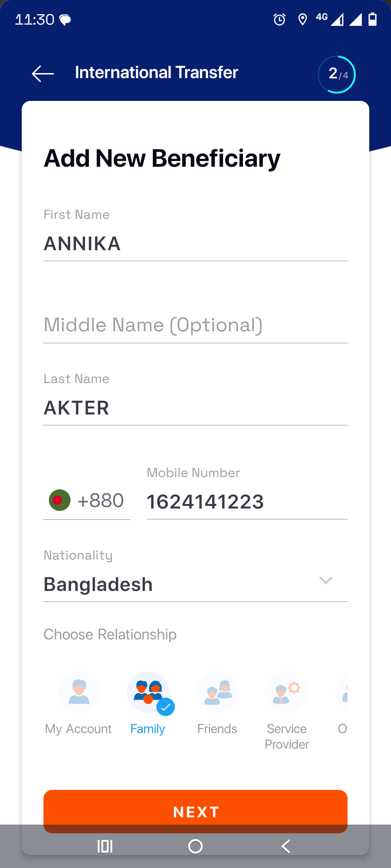Tap the Bangladesh flag icon
This screenshot has width=391, height=868.
pos(60,500)
